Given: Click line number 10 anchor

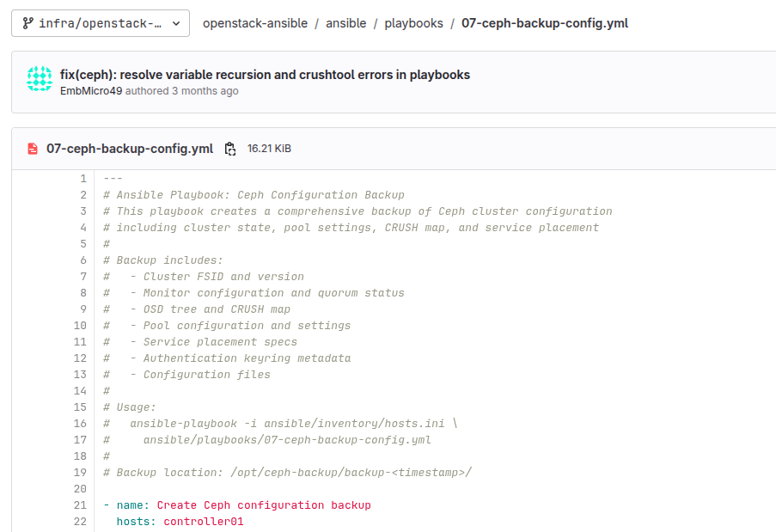Looking at the screenshot, I should pyautogui.click(x=80, y=326).
